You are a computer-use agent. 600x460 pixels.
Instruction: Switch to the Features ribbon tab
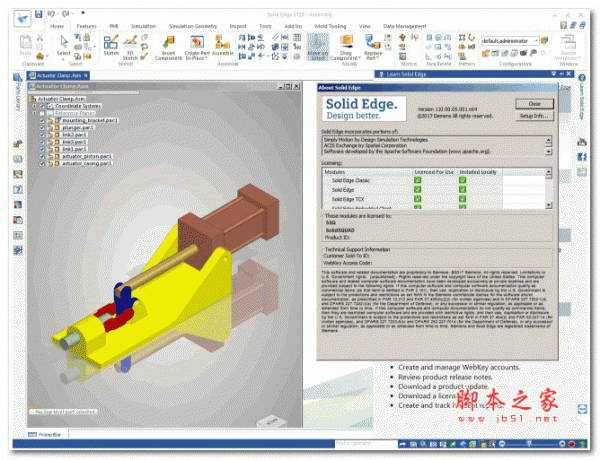pos(86,26)
